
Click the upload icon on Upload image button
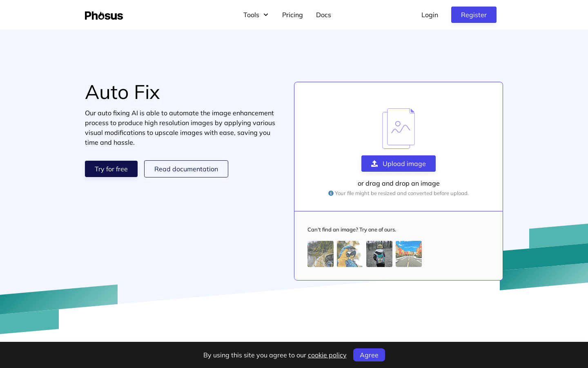(x=374, y=164)
